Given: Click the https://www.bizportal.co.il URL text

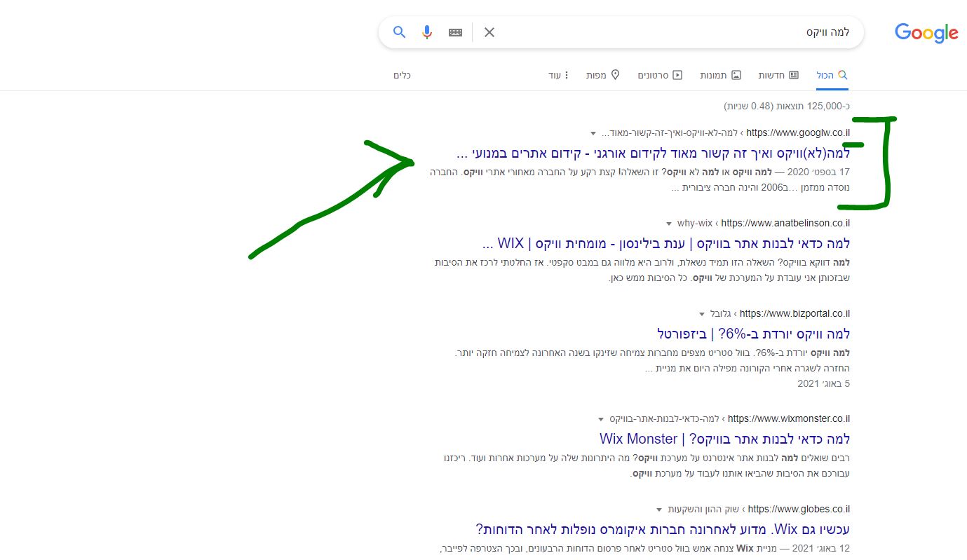Looking at the screenshot, I should 795,313.
